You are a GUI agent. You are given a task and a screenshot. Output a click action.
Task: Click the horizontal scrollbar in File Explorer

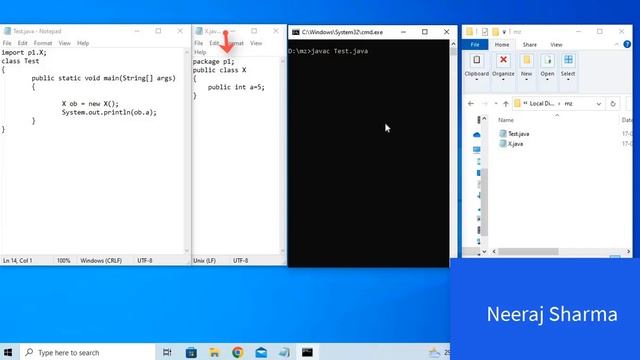tap(528, 251)
